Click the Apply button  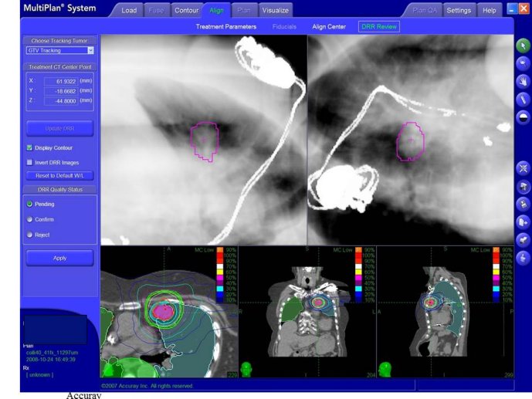coord(59,258)
